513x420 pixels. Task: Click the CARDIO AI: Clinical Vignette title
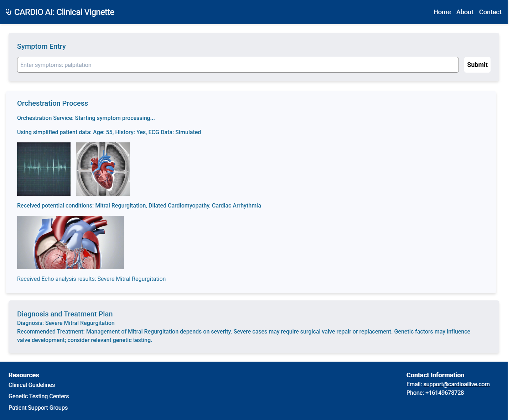point(64,12)
